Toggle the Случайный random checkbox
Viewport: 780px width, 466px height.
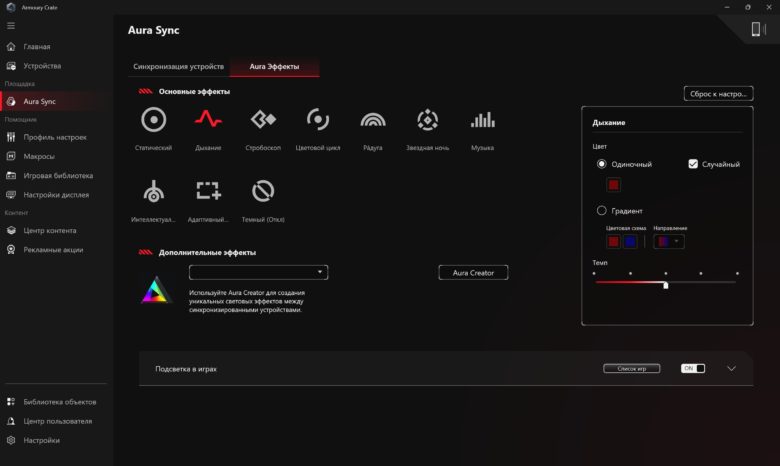point(693,164)
